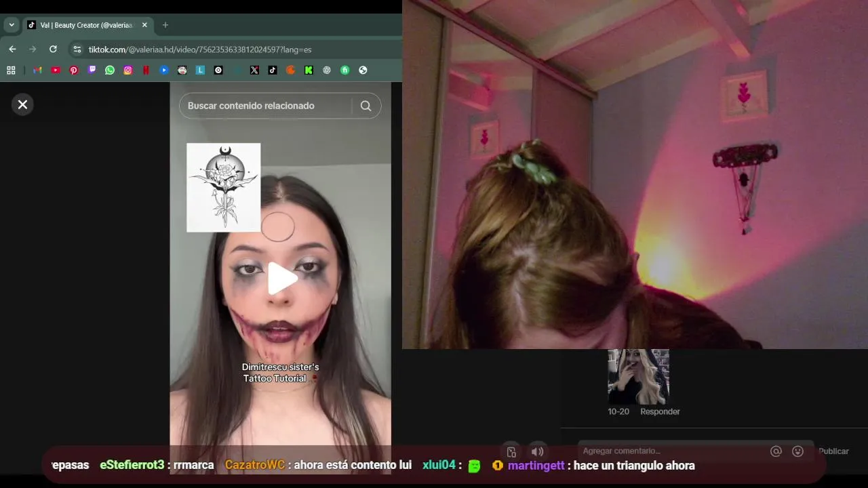Viewport: 868px width, 488px height.
Task: Open the apps grid in bookmarks bar
Action: coord(11,70)
